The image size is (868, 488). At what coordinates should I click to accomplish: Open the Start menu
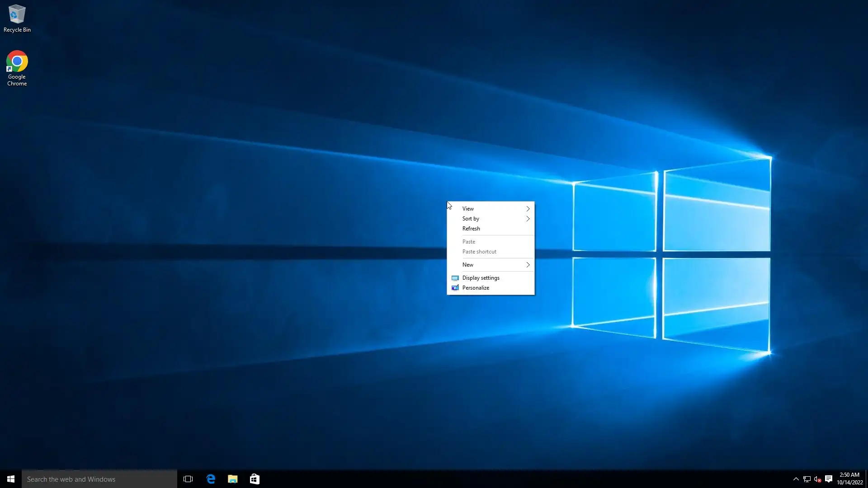(x=11, y=479)
